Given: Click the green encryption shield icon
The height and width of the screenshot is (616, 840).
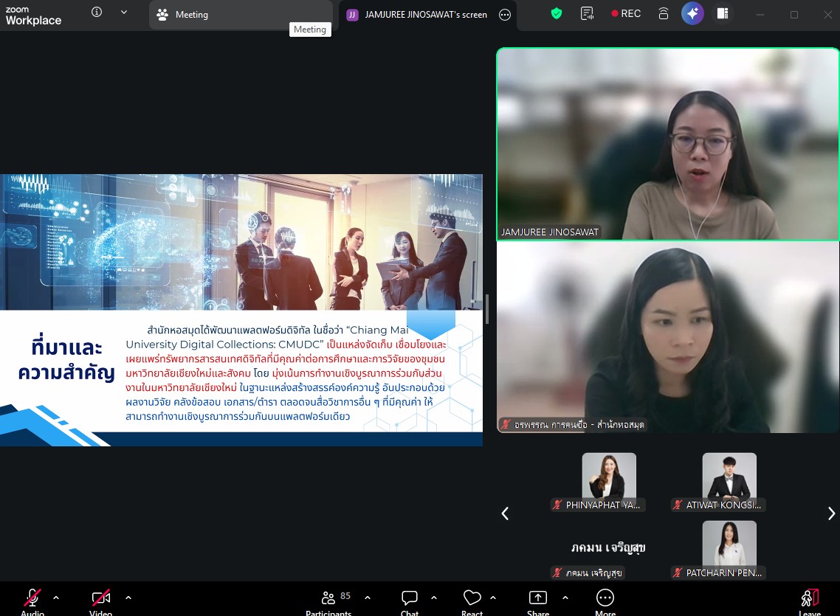Looking at the screenshot, I should tap(557, 14).
